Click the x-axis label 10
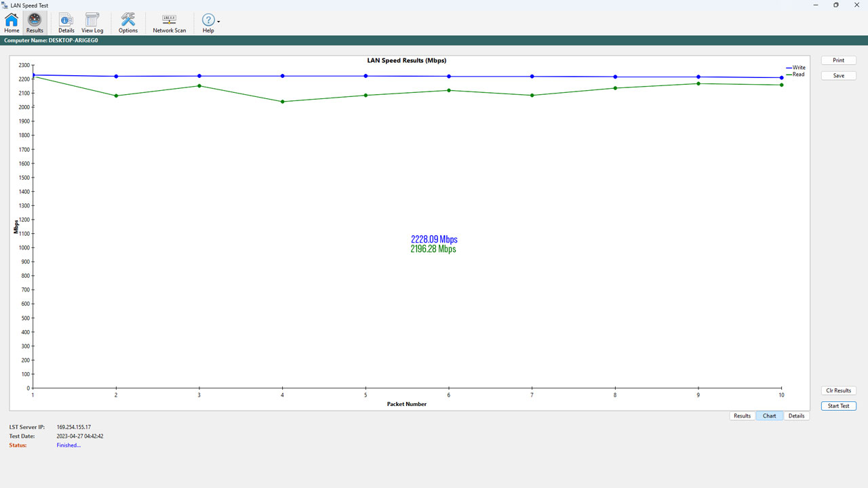The image size is (868, 488). [x=781, y=395]
